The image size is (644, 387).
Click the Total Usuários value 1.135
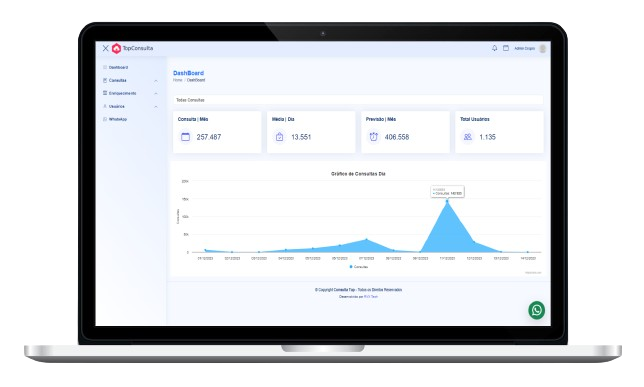[x=488, y=137]
